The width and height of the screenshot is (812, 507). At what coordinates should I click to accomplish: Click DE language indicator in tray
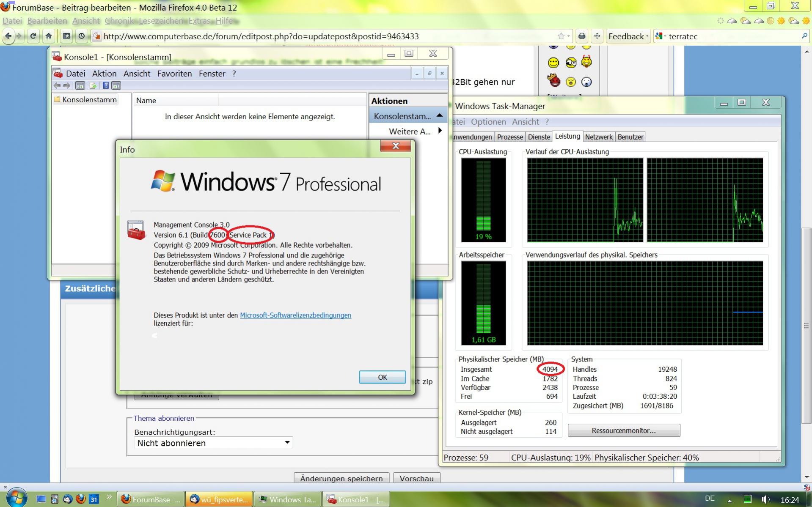[x=710, y=499]
